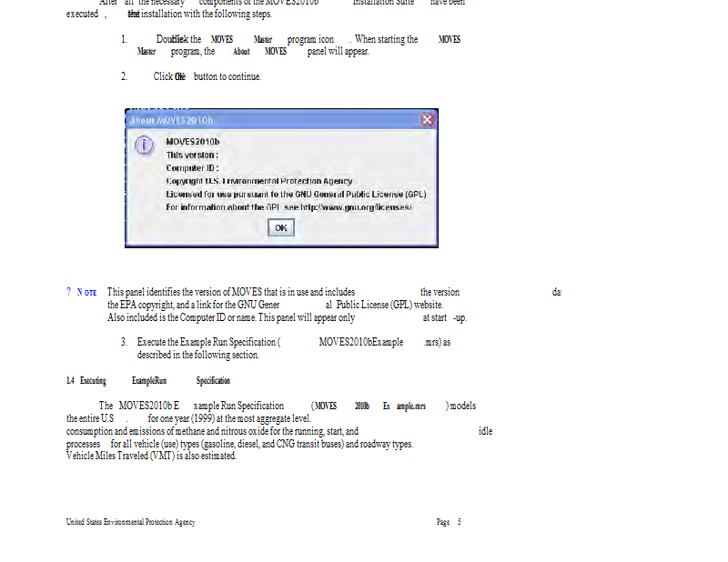Click step 2 'Click OK button to continue'
The image size is (728, 562).
[x=207, y=76]
